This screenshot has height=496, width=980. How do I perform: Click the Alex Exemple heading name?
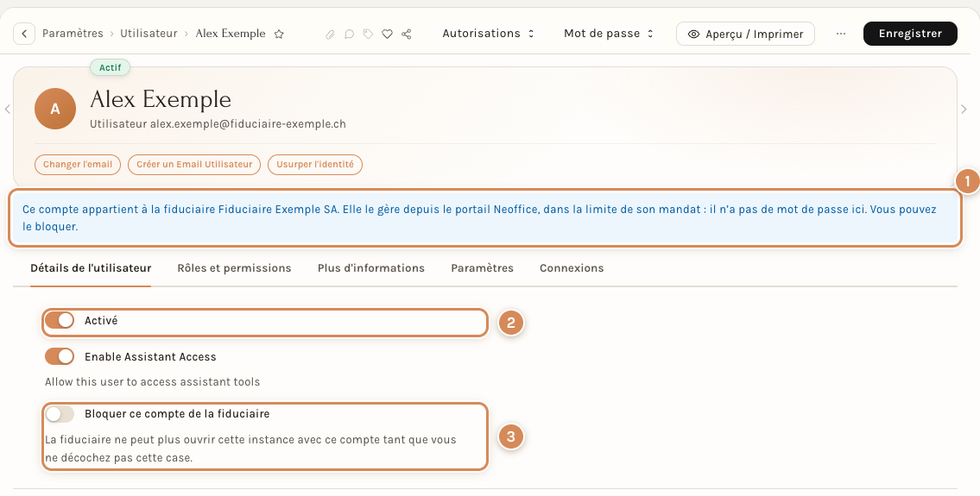tap(161, 99)
